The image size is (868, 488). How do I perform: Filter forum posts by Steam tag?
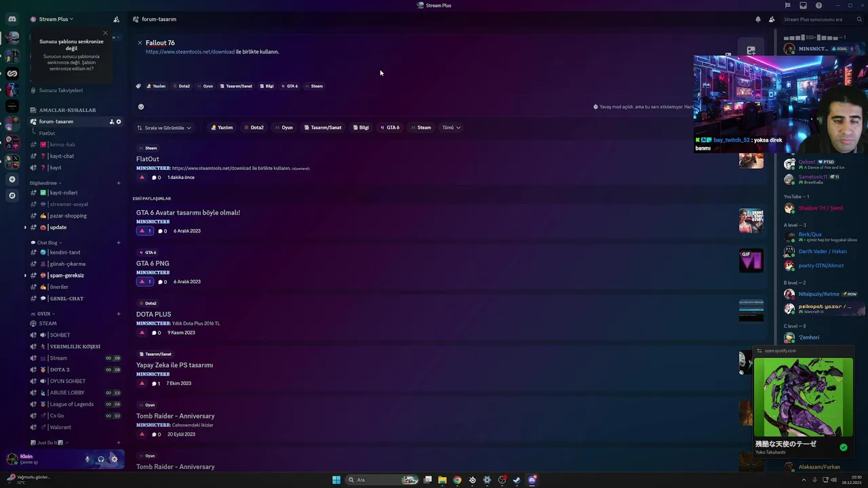point(421,127)
